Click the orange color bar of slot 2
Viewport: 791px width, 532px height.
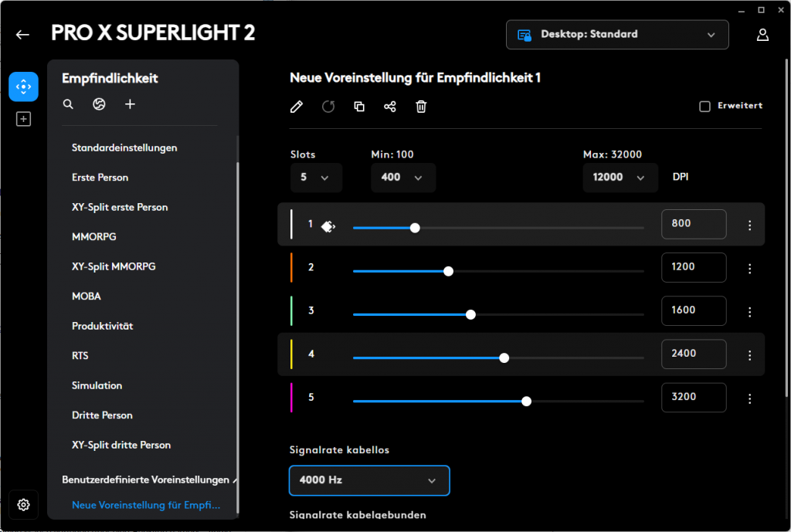[x=291, y=267]
